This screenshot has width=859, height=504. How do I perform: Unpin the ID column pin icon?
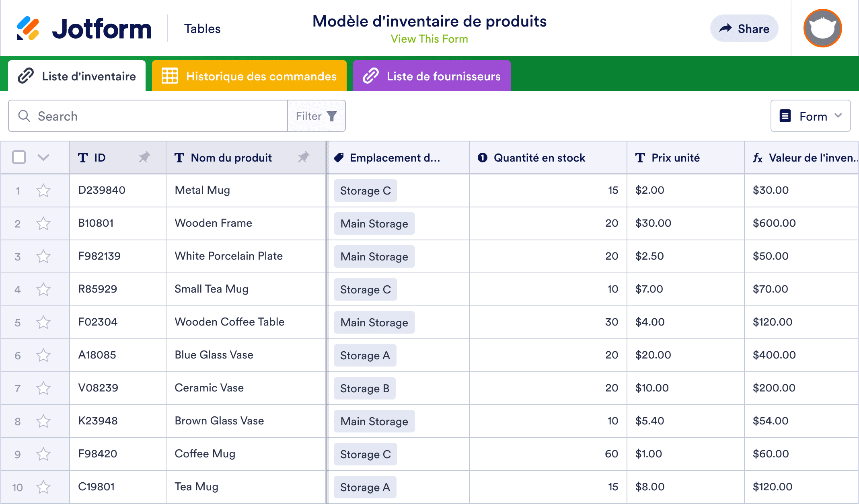tap(144, 157)
